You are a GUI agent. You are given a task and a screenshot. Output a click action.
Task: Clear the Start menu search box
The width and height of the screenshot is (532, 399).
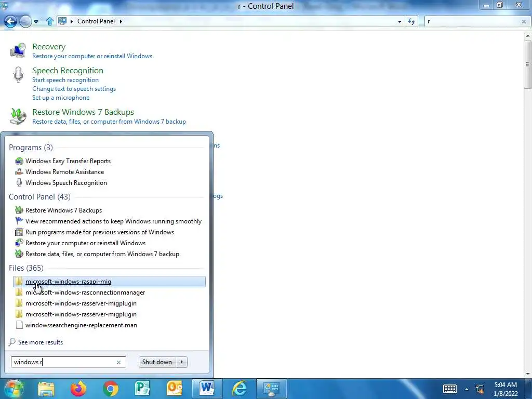pyautogui.click(x=119, y=362)
